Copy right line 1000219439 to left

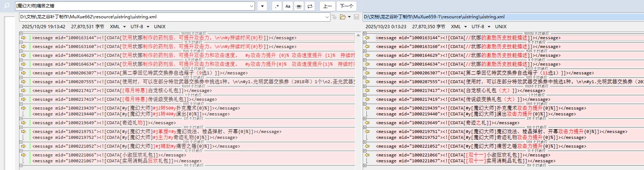point(367,108)
